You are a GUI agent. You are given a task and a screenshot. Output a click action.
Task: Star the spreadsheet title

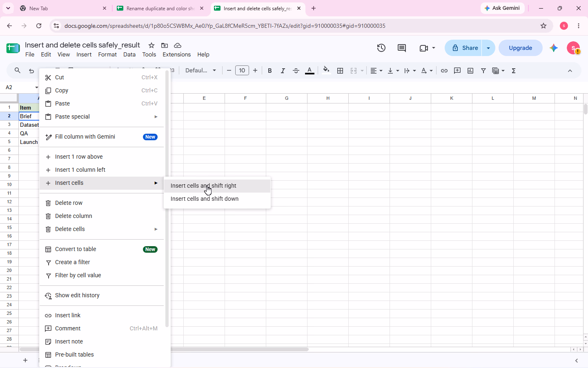[x=151, y=45]
